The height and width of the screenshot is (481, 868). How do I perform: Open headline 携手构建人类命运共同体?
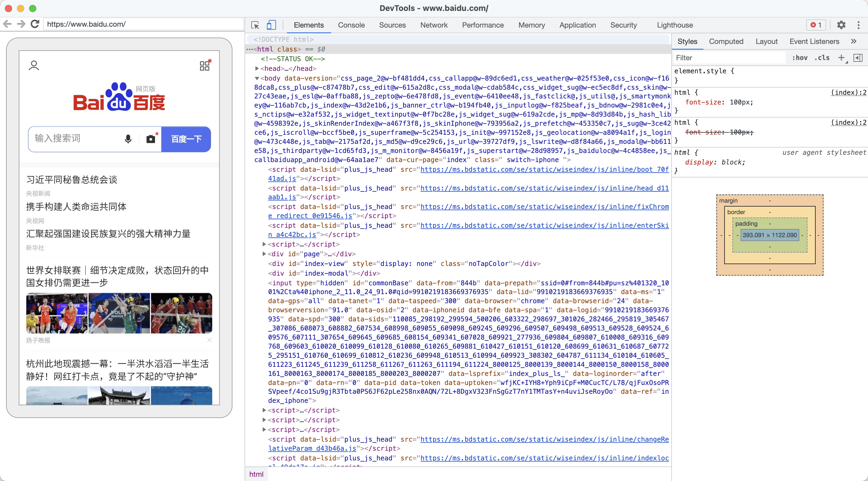click(76, 207)
